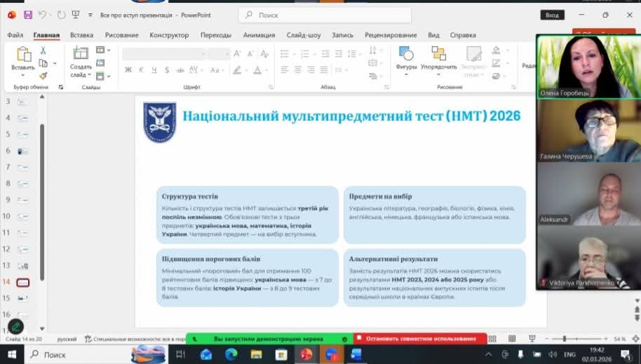Open PowerPoint from the Windows taskbar
641x364 pixels.
point(306,354)
